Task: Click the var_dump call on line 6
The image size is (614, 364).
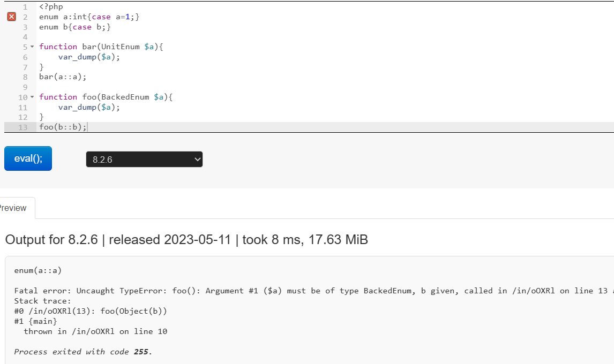Action: 77,57
